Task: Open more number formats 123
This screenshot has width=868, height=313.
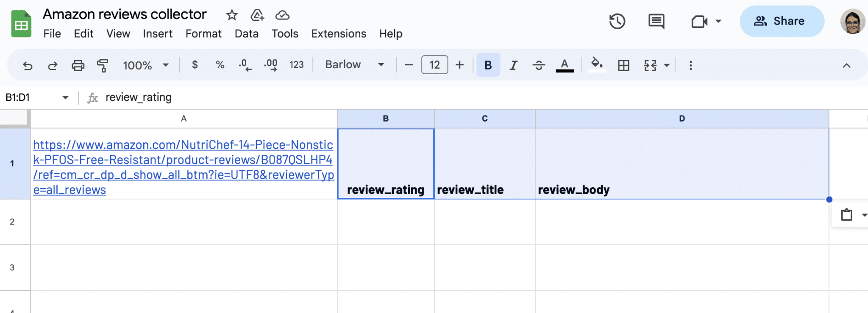Action: [296, 65]
